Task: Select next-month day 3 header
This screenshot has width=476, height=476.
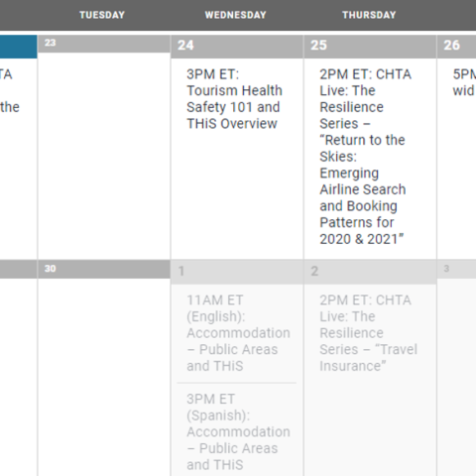Action: tap(457, 269)
